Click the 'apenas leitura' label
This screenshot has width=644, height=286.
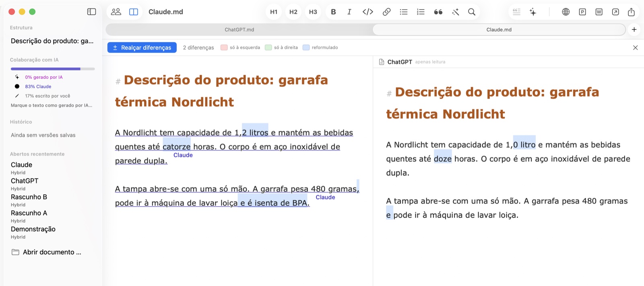[430, 62]
